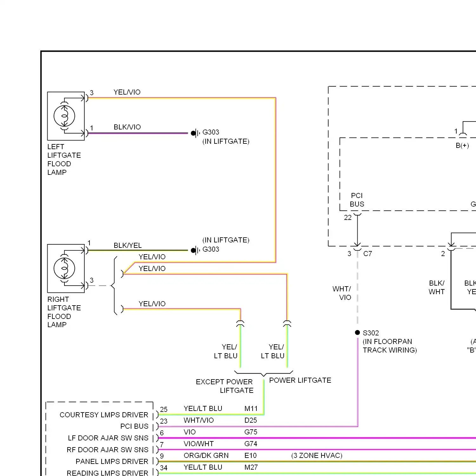Click PCI BUS text inside upper dashed module

point(357,200)
